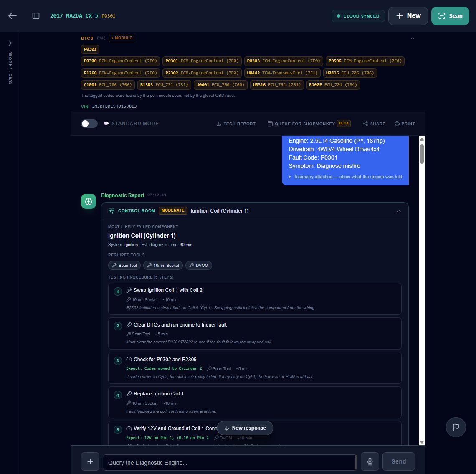Open step 1 Swap Ignition Coil 1 with Coil 2
This screenshot has height=474, width=476.
point(255,299)
